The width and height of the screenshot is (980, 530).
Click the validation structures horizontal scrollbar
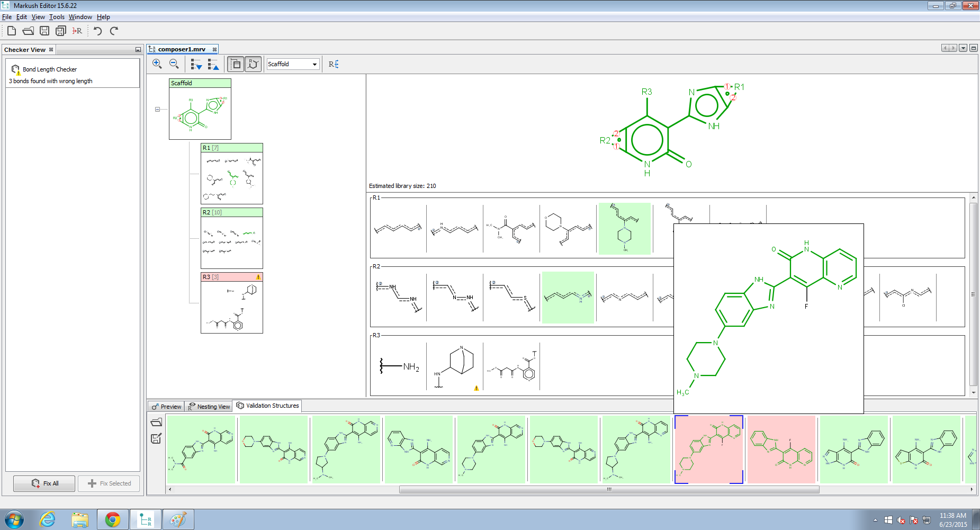[x=609, y=489]
